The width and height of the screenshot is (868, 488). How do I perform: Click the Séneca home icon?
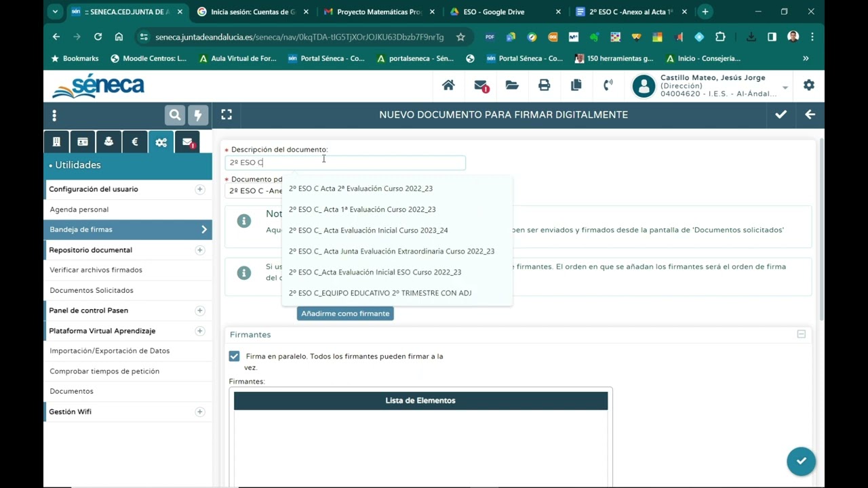[x=448, y=85]
